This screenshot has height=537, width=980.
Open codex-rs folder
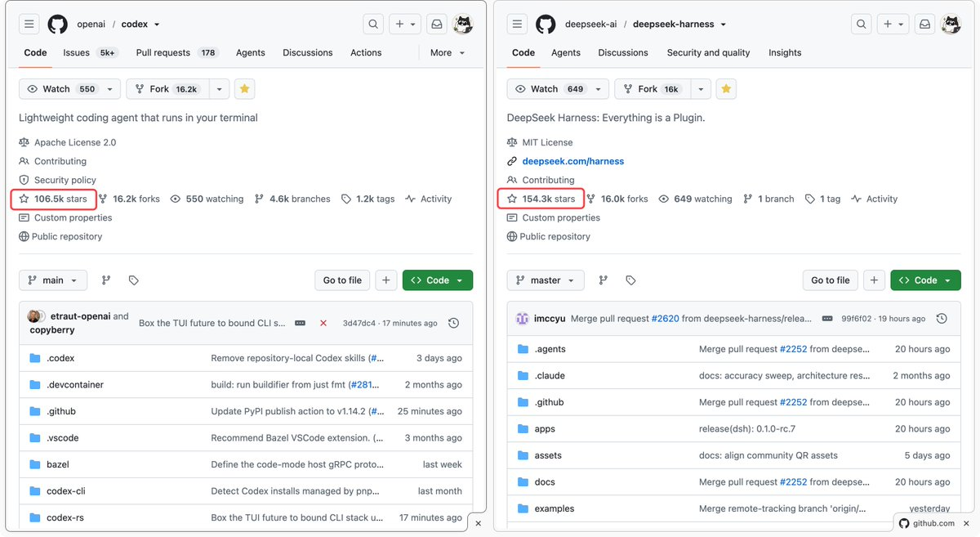coord(65,517)
